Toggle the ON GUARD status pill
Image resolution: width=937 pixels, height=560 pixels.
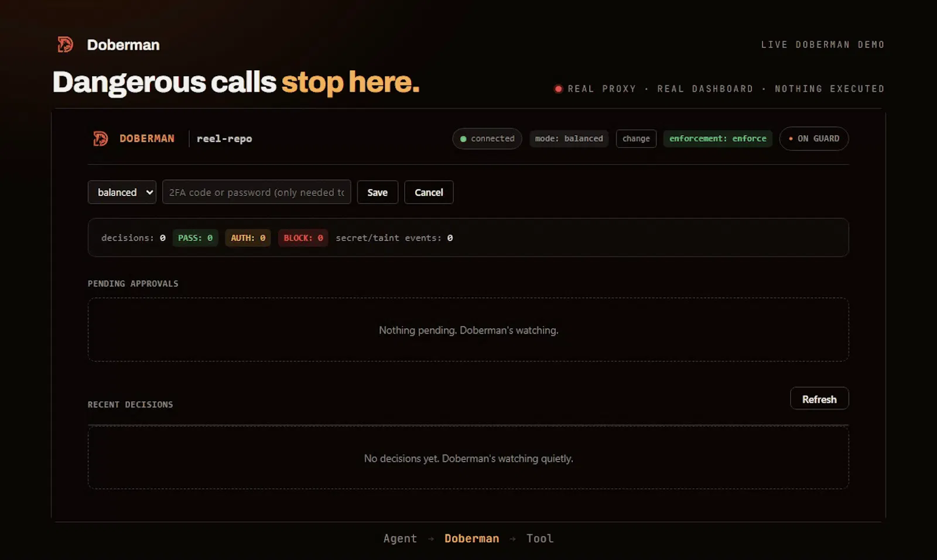point(813,139)
